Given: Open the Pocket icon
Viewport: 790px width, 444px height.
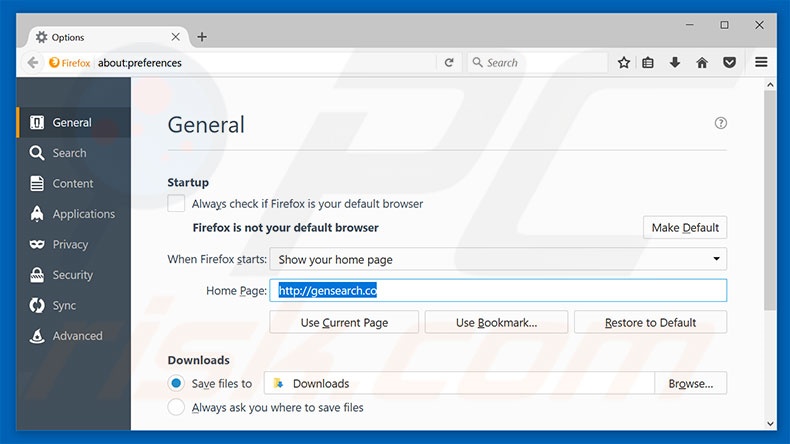Looking at the screenshot, I should (729, 62).
